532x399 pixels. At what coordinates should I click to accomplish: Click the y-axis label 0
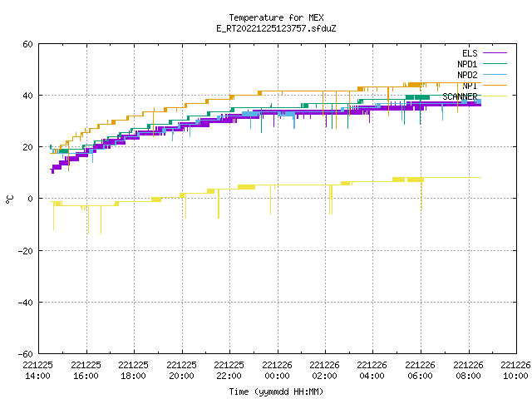pyautogui.click(x=30, y=199)
